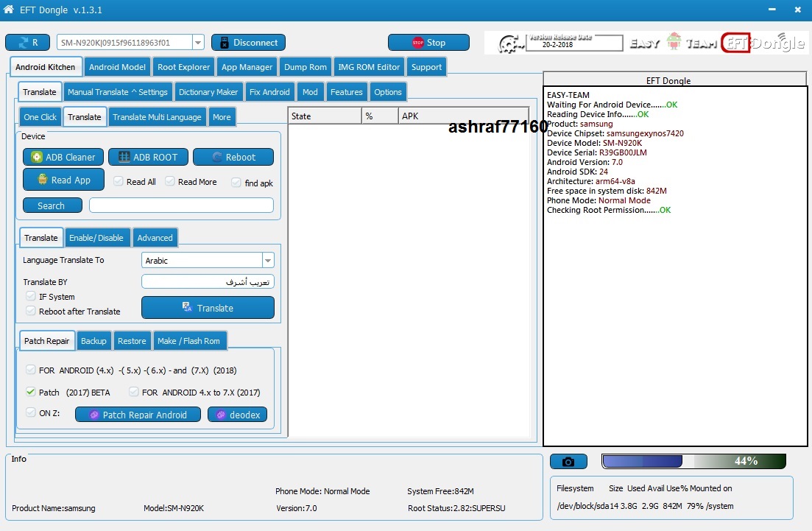
Task: Open Support tab
Action: (427, 67)
